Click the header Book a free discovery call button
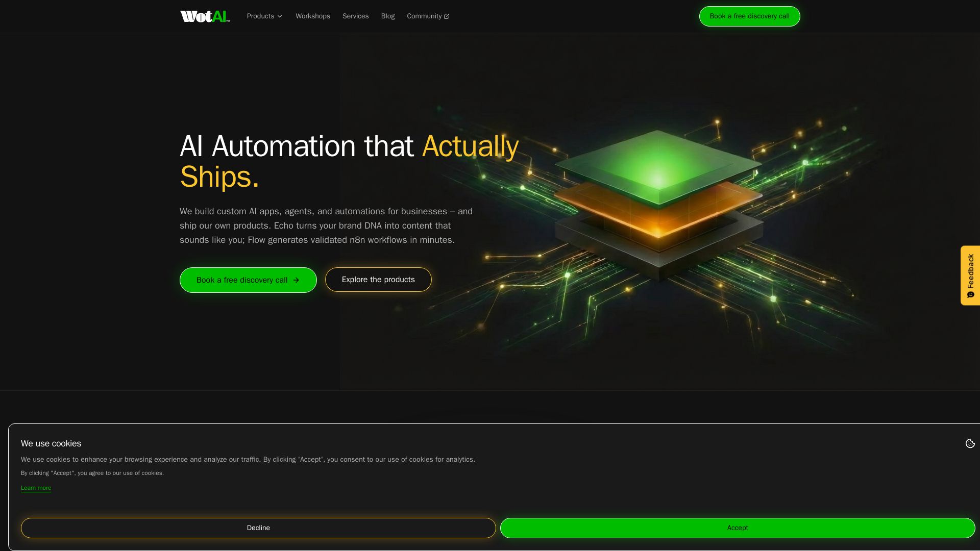 pos(749,16)
